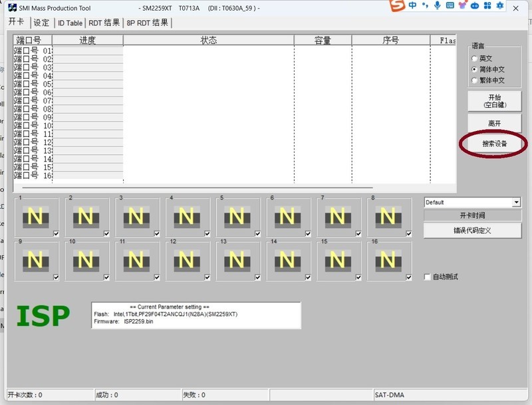Open the Default profile dropdown
Image resolution: width=532 pixels, height=405 pixels.
[472, 202]
